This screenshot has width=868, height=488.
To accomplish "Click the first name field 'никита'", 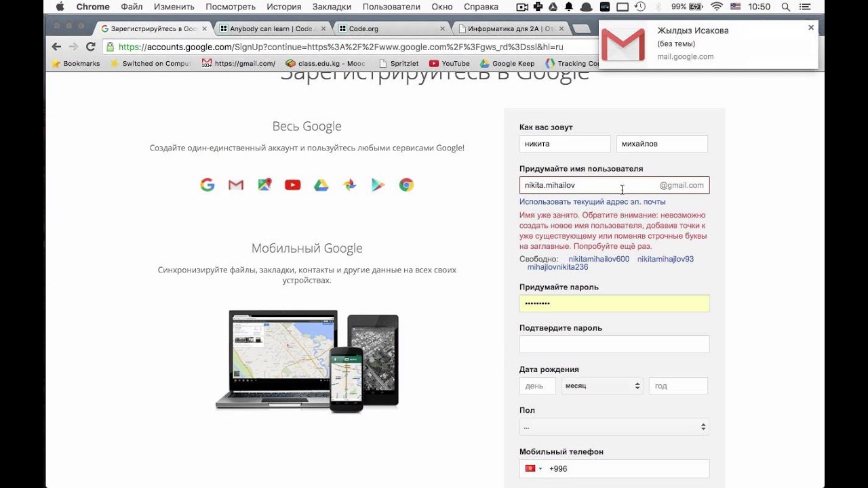I will coord(565,144).
